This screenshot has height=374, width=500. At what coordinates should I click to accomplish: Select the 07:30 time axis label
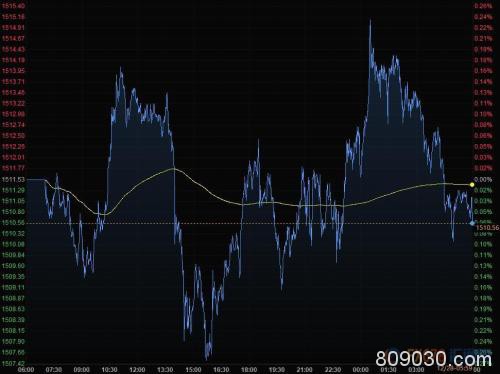pos(54,370)
